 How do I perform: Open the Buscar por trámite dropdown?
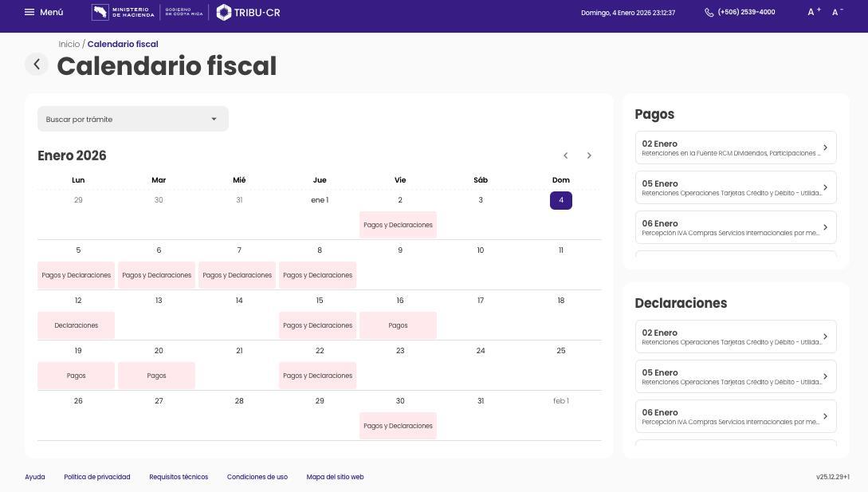coord(132,119)
